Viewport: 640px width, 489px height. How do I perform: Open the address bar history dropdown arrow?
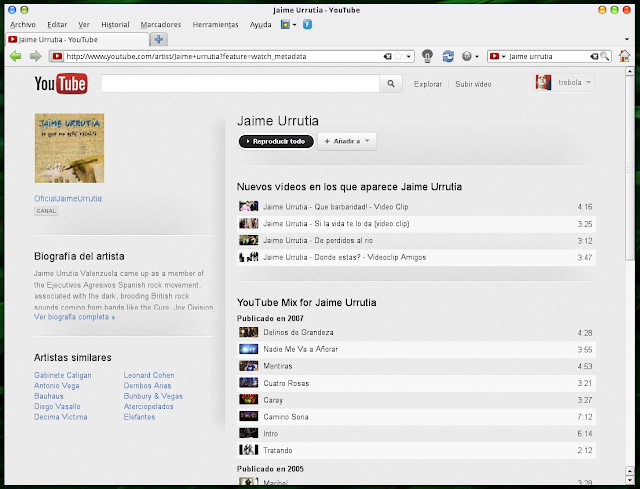pos(408,56)
